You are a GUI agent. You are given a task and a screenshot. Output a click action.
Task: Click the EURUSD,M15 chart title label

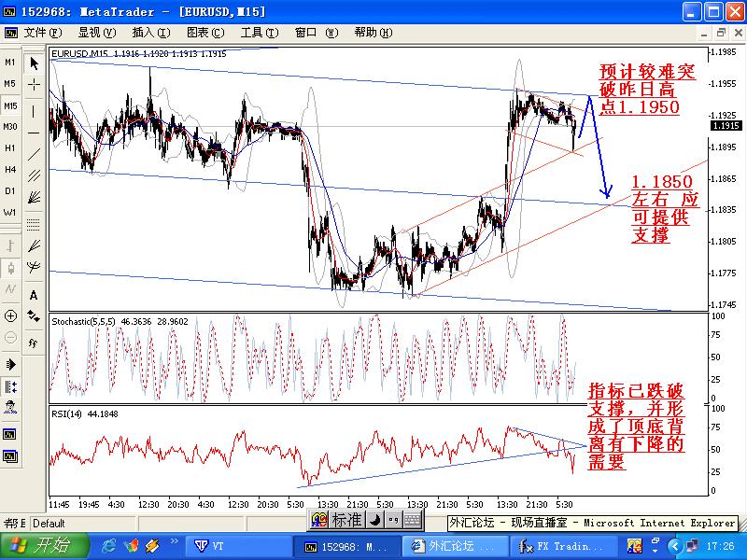tap(79, 53)
